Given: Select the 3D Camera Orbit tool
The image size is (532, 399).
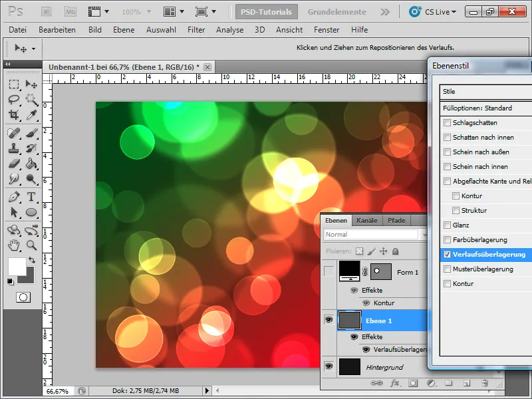Looking at the screenshot, I should tap(31, 230).
